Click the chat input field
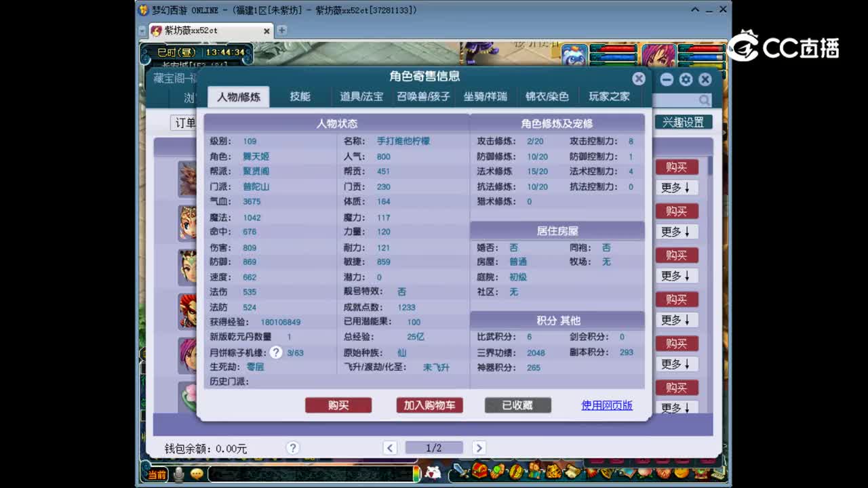 [310, 474]
